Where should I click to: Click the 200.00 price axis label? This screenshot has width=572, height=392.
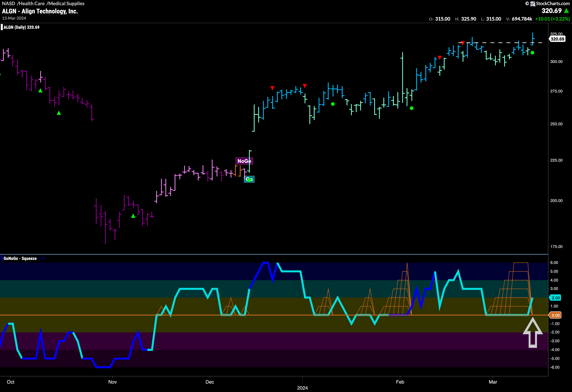[556, 201]
